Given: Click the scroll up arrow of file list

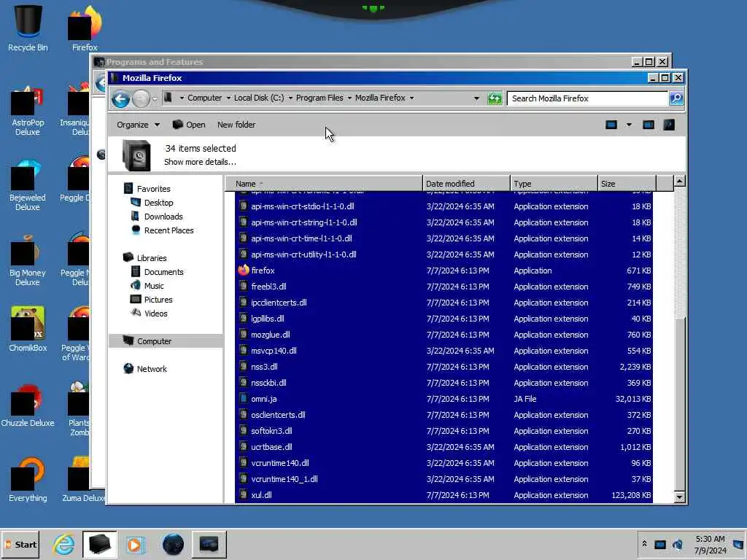Looking at the screenshot, I should (x=680, y=181).
